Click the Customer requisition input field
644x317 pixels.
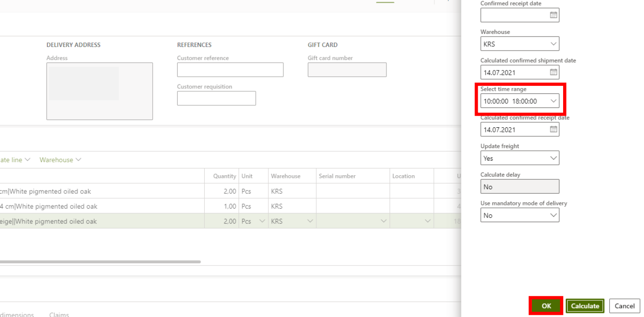[216, 98]
